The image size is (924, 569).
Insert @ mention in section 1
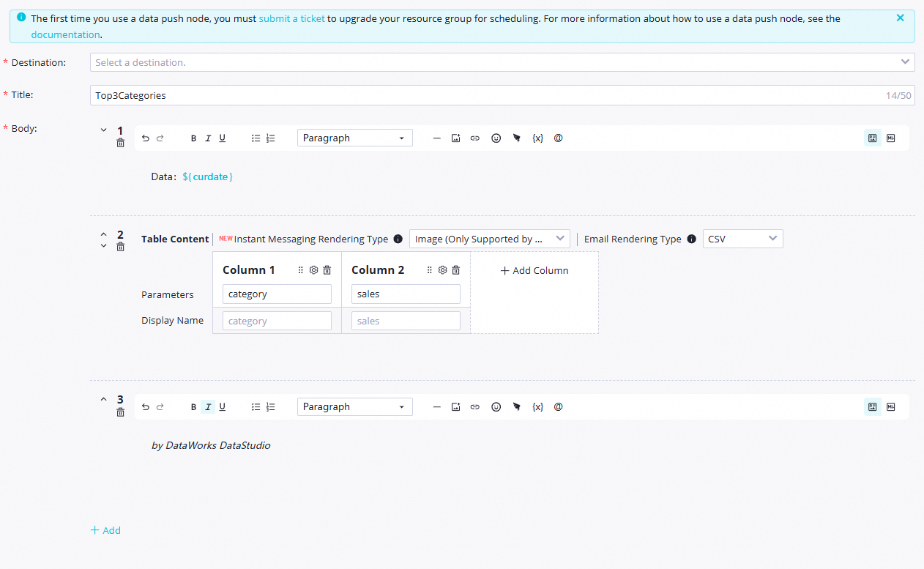tap(559, 138)
